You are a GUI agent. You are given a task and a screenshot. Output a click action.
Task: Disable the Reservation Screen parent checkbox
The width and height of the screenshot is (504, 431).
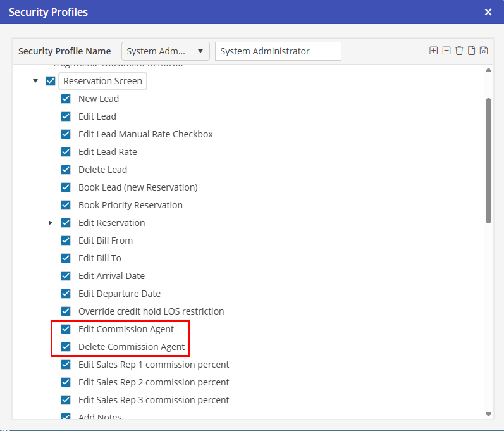point(51,81)
